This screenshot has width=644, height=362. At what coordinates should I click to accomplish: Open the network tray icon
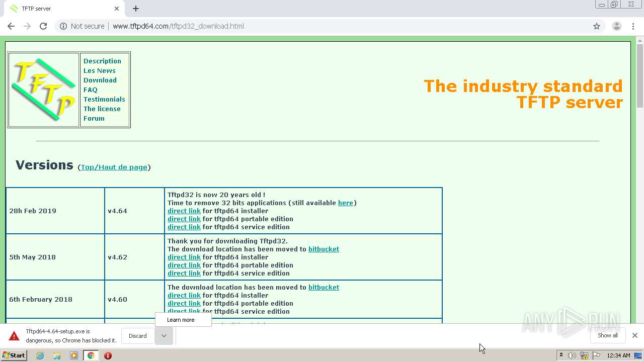coord(584,355)
